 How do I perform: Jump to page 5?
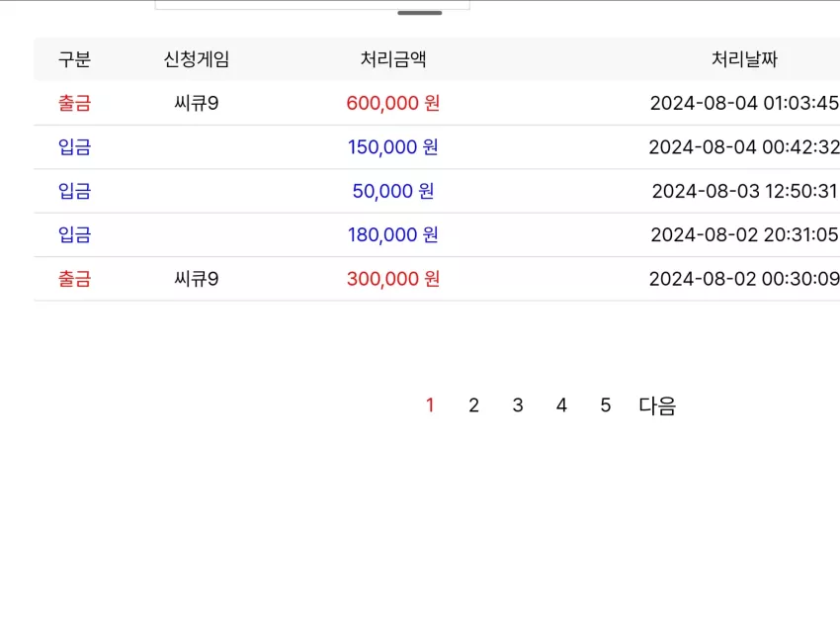tap(606, 405)
